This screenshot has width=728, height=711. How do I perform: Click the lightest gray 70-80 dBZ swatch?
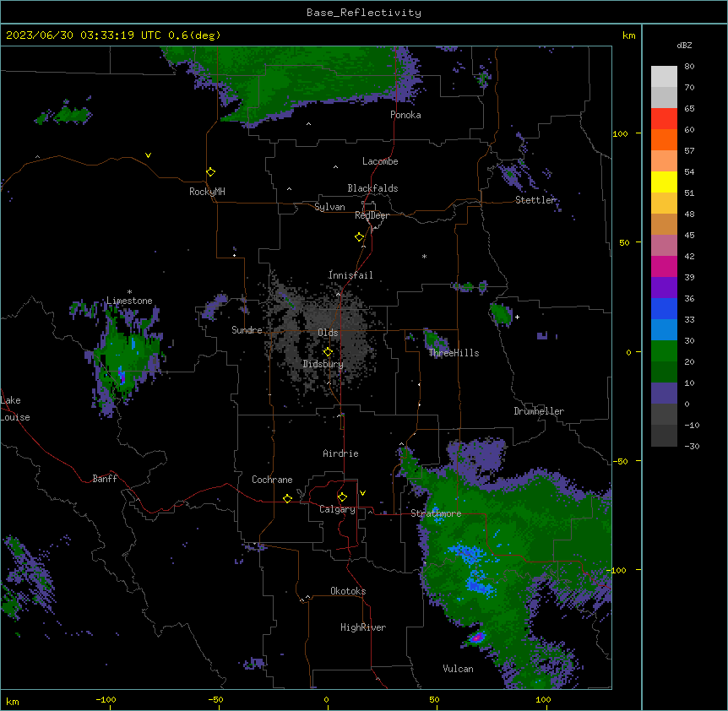[664, 76]
